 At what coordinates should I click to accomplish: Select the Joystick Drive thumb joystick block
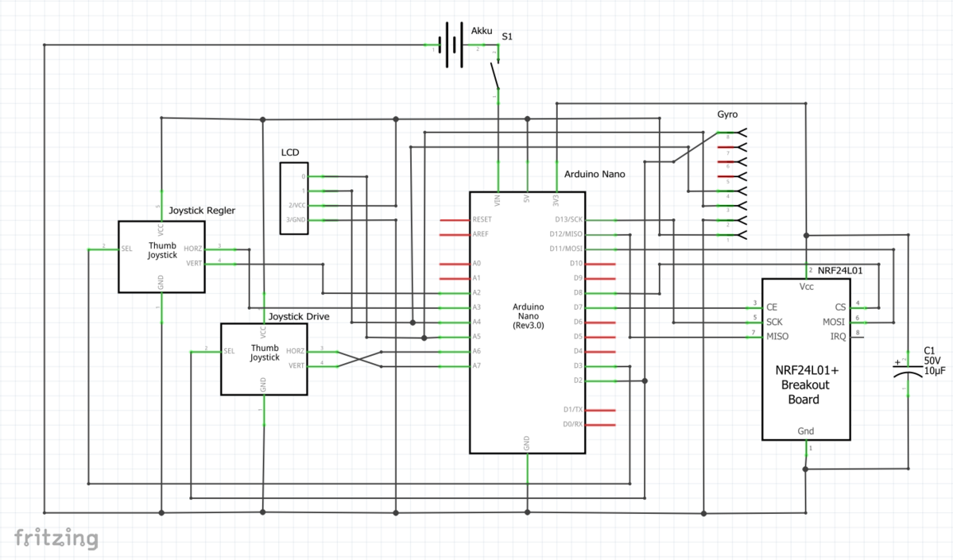click(264, 358)
